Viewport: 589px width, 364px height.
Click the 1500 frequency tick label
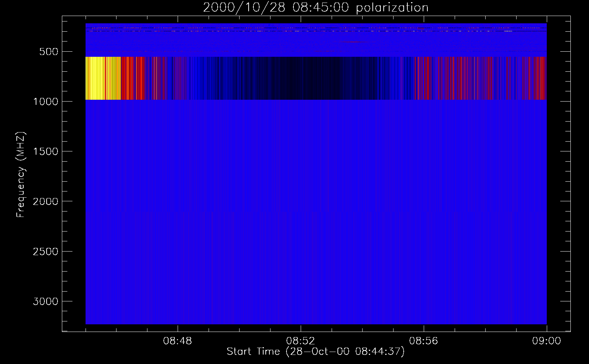pyautogui.click(x=46, y=151)
